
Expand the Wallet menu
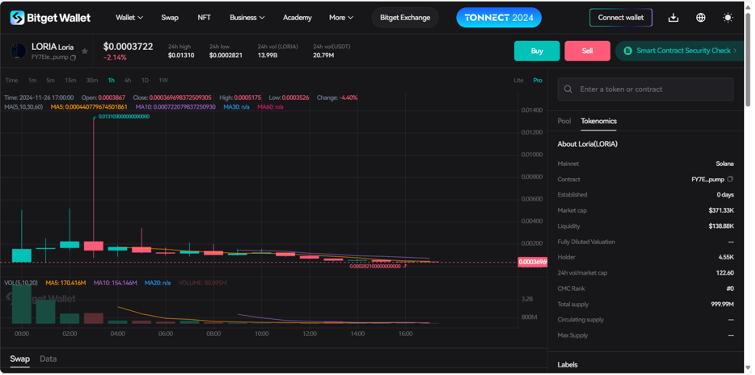(129, 18)
